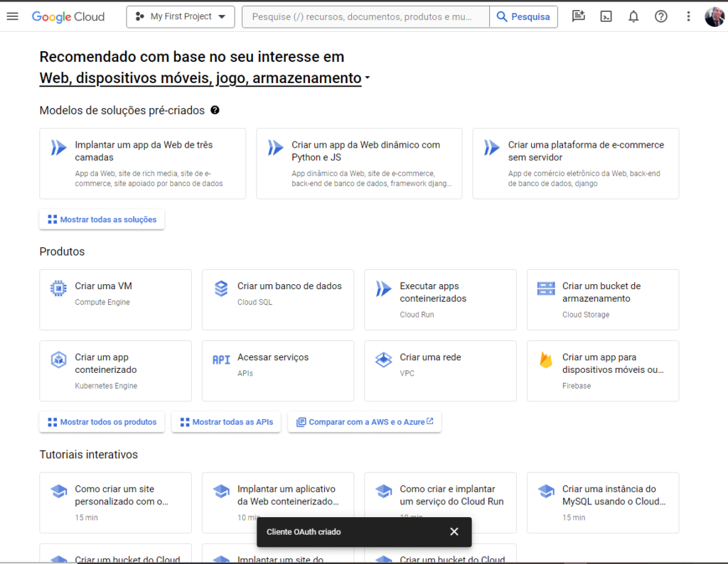Open Executar apps conteinerizados card
The width and height of the screenshot is (728, 564).
441,300
